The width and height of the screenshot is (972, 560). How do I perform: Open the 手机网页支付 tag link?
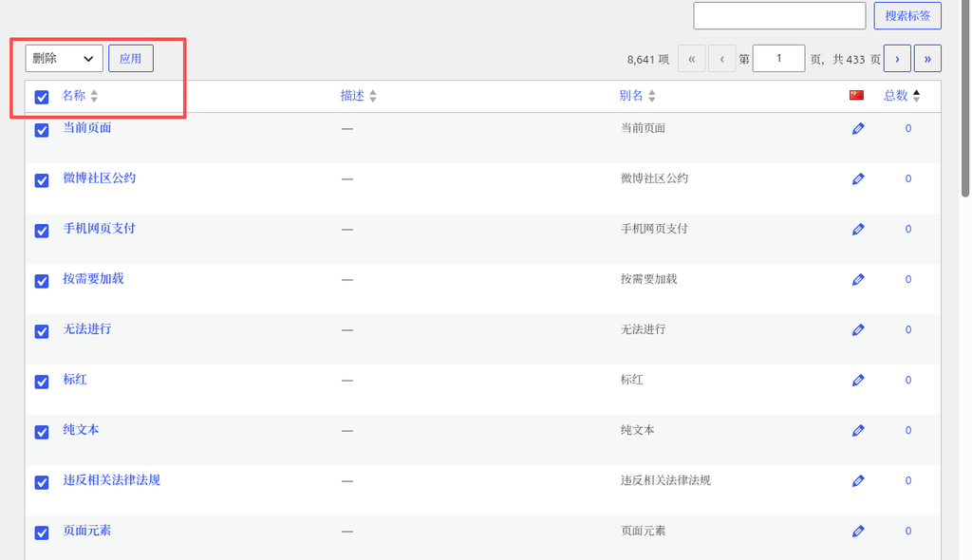pos(99,228)
